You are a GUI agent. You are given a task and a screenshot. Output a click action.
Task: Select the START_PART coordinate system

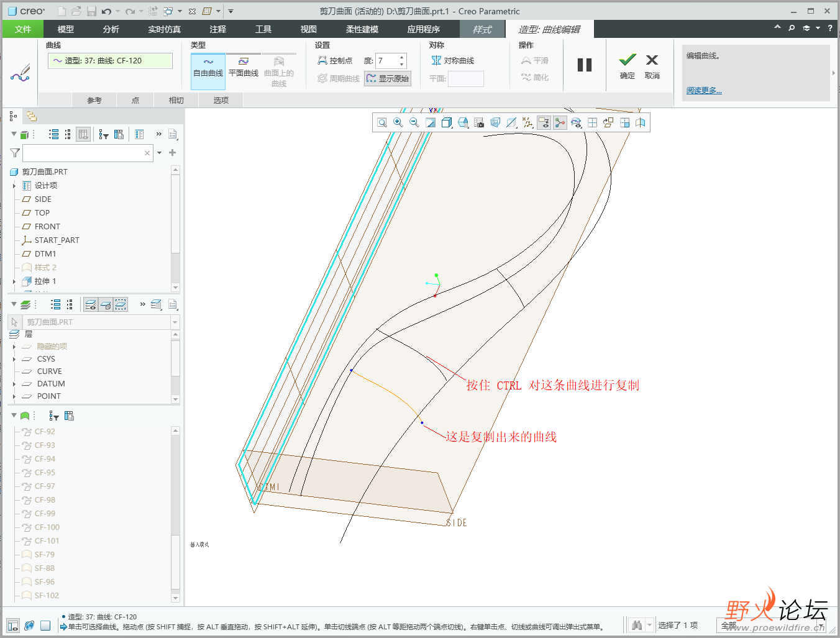tap(51, 240)
